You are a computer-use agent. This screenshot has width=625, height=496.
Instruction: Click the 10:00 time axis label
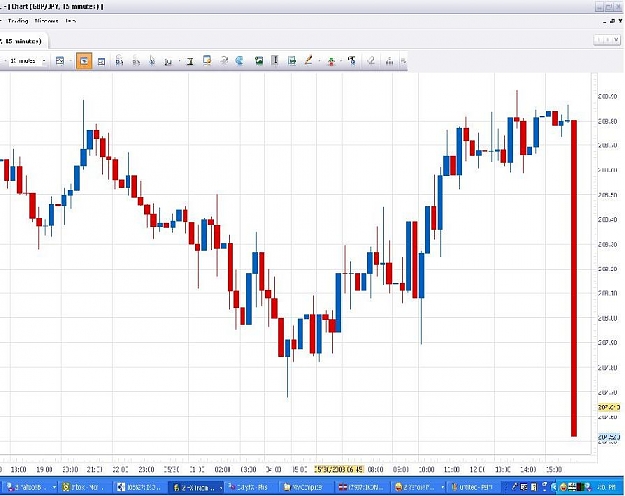(426, 470)
